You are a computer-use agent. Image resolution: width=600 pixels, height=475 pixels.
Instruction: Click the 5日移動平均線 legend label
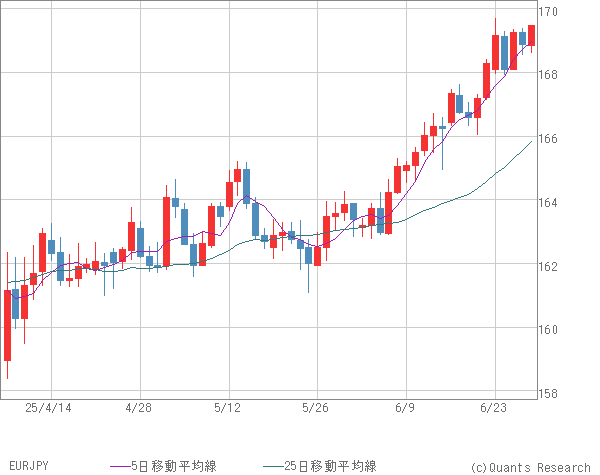click(174, 466)
